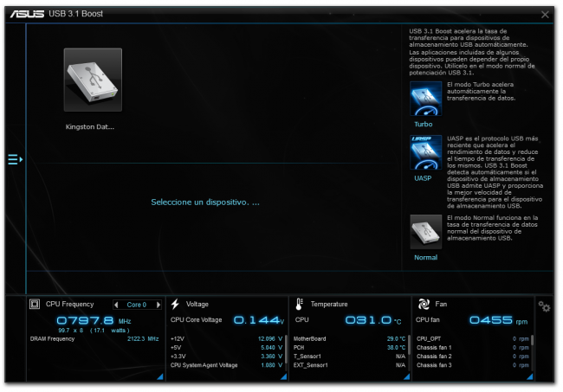Expand Fan panel corner triangle

(529, 376)
